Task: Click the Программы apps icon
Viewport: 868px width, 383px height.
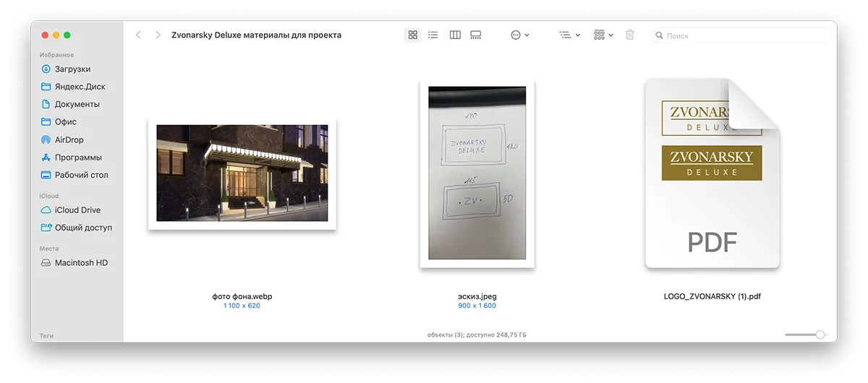Action: pyautogui.click(x=46, y=158)
